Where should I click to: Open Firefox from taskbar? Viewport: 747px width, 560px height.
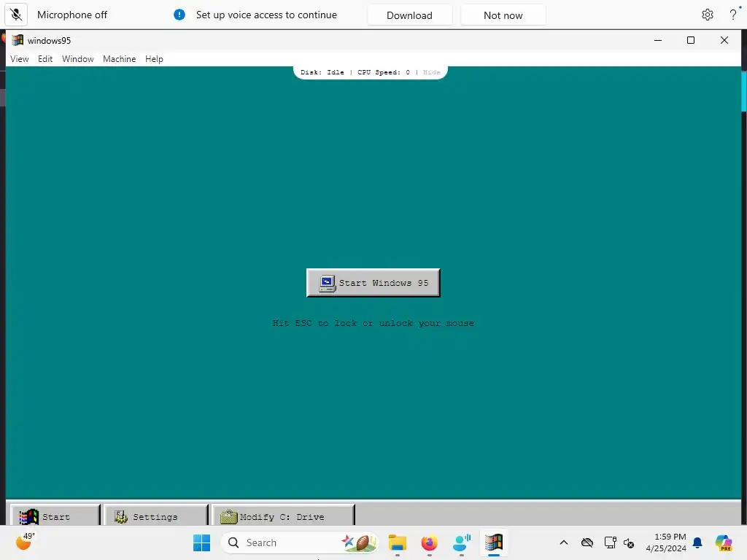click(x=429, y=542)
